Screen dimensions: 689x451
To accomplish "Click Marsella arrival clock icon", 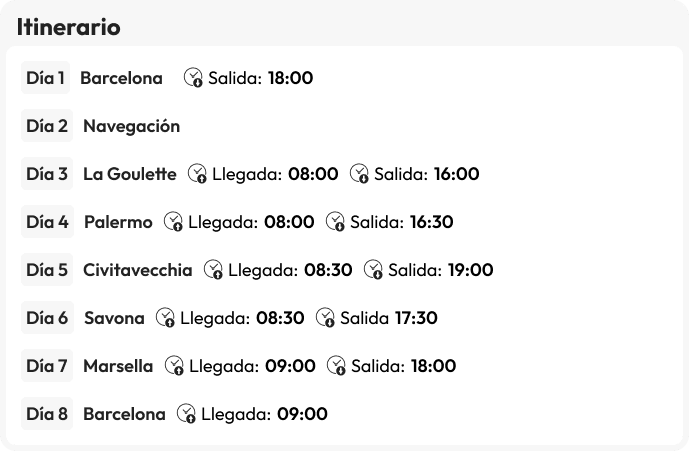I will click(x=175, y=366).
